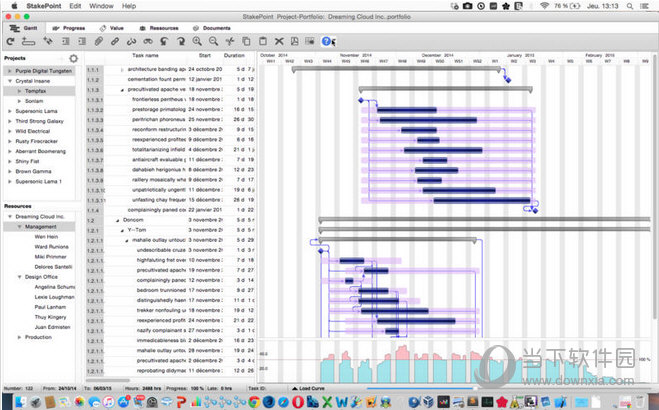659x410 pixels.
Task: Open Chrome from the Dock
Action: tap(254, 402)
